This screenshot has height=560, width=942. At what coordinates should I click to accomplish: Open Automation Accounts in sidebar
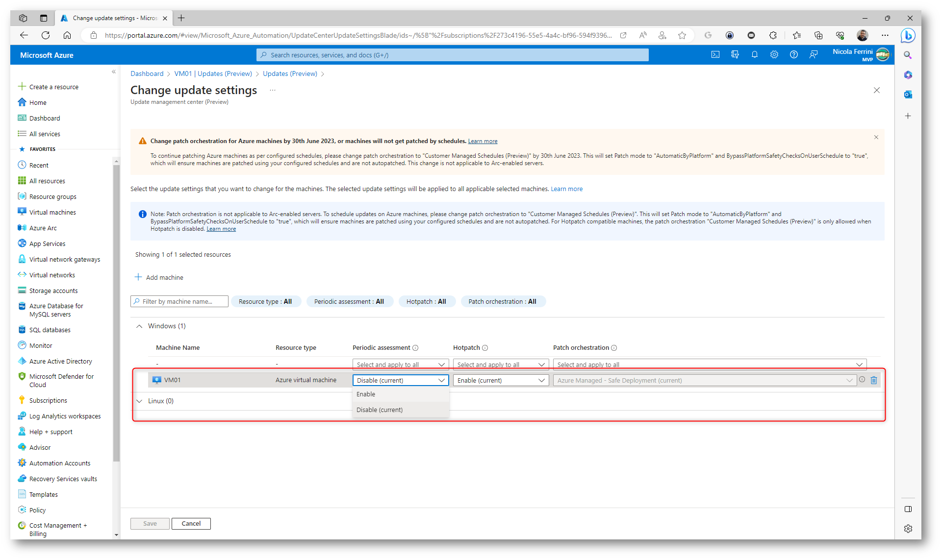tap(60, 463)
